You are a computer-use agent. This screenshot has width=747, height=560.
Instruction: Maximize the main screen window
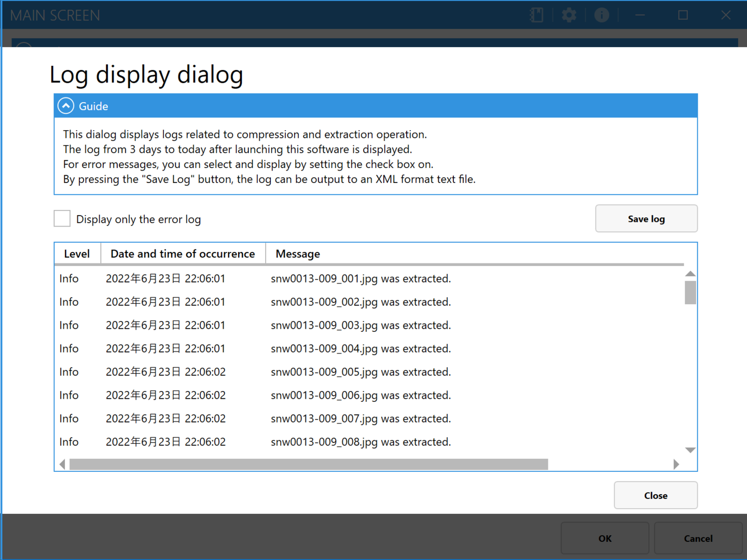(x=683, y=15)
